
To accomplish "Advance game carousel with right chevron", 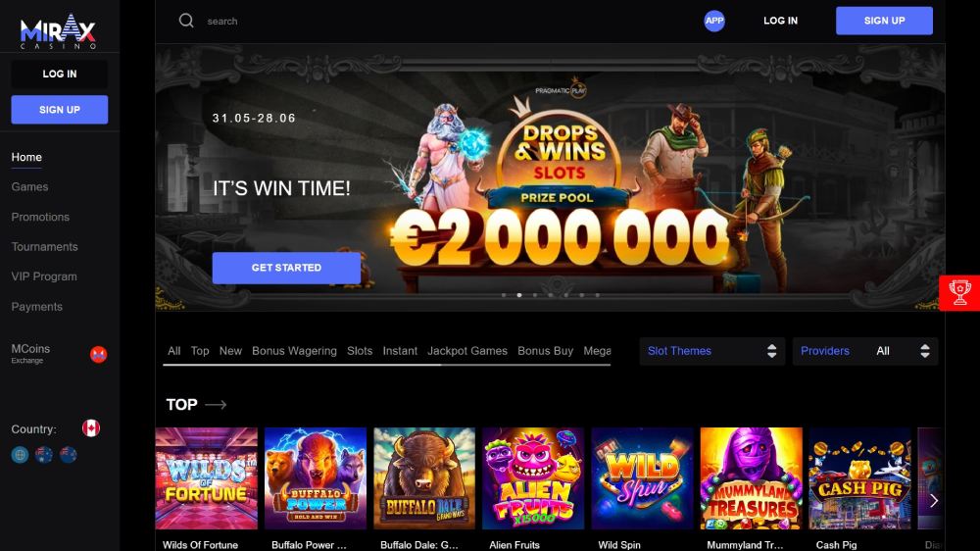I will tap(934, 500).
